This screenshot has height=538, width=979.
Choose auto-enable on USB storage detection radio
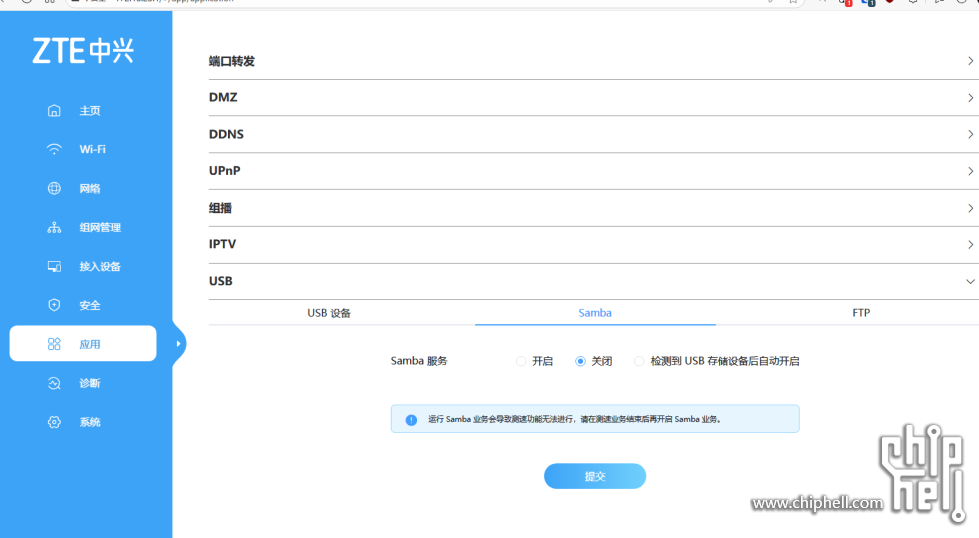click(639, 361)
